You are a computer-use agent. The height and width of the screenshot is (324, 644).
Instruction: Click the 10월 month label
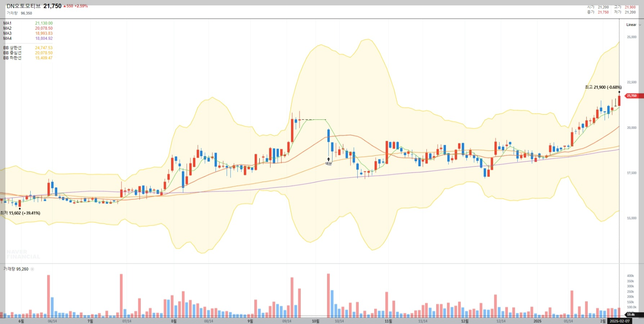coord(316,321)
